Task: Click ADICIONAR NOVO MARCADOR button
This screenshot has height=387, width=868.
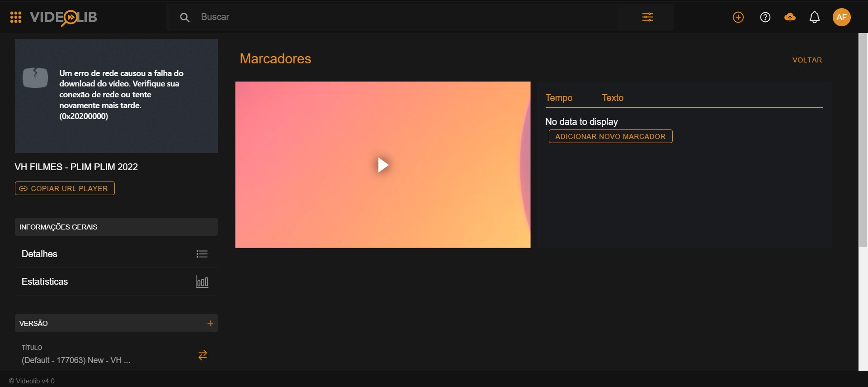Action: (x=610, y=136)
